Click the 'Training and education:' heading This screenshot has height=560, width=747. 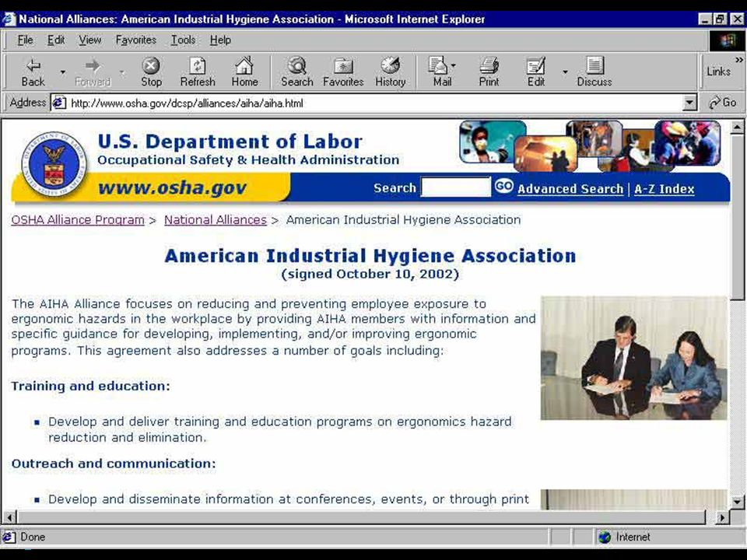click(90, 386)
